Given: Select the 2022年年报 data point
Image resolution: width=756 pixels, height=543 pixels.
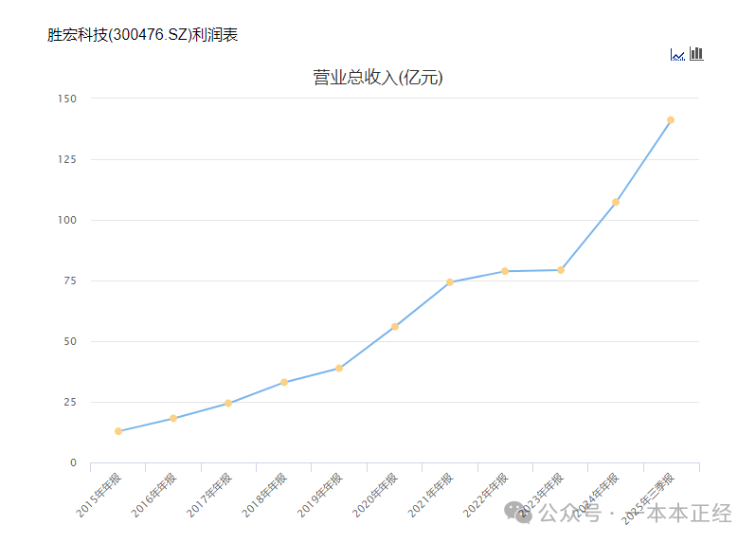Looking at the screenshot, I should pyautogui.click(x=505, y=271).
